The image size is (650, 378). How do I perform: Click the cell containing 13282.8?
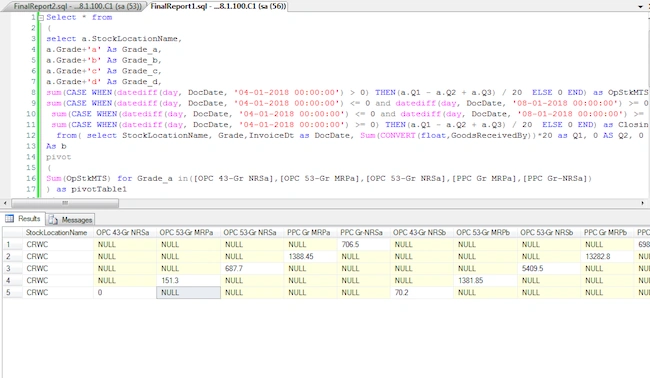(606, 256)
